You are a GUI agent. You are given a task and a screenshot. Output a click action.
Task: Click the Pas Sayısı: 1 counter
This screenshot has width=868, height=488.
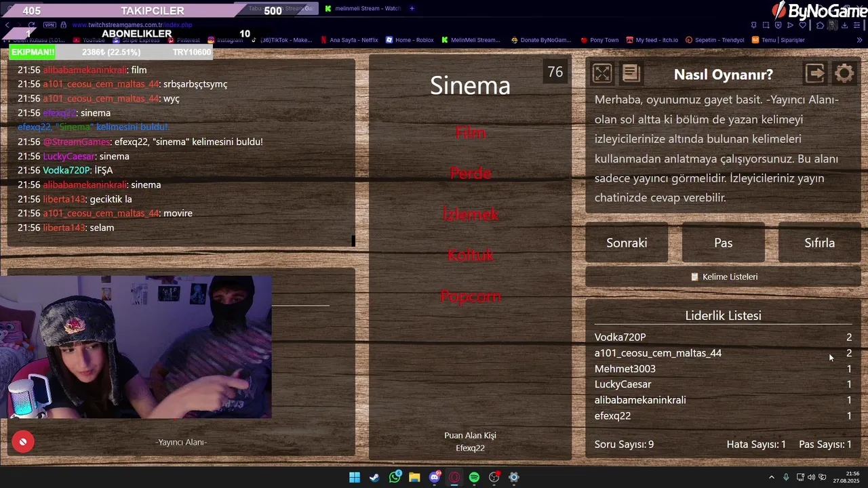tap(825, 445)
